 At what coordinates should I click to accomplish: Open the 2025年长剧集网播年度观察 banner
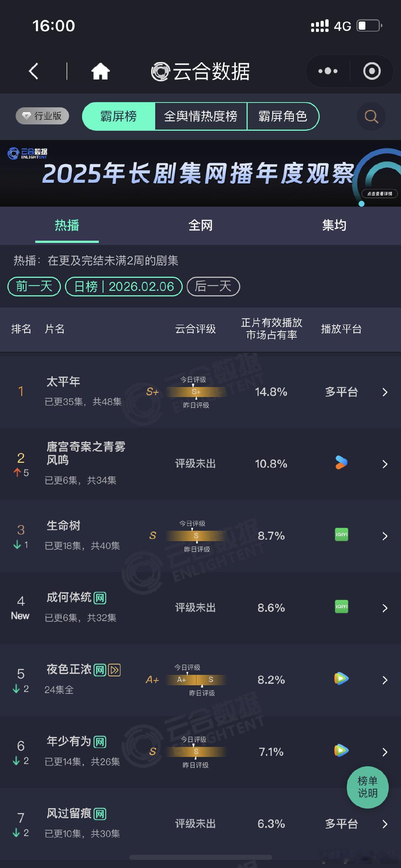tap(200, 173)
